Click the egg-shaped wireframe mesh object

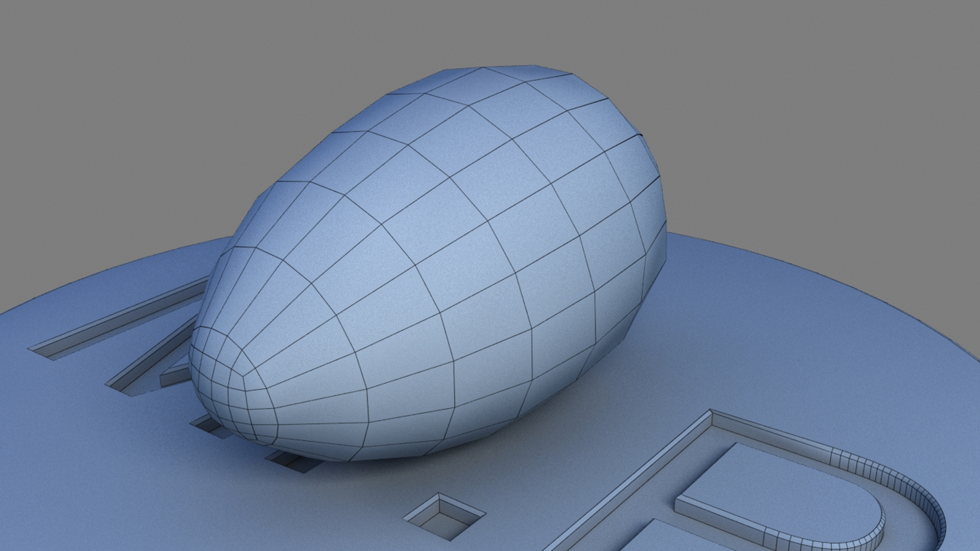point(428,263)
